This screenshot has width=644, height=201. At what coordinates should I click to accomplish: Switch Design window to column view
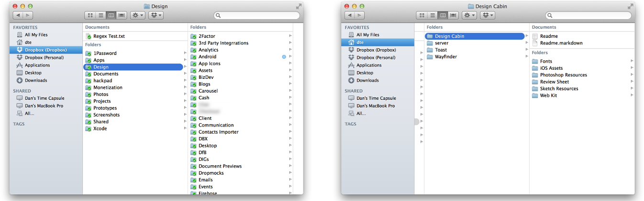(111, 16)
